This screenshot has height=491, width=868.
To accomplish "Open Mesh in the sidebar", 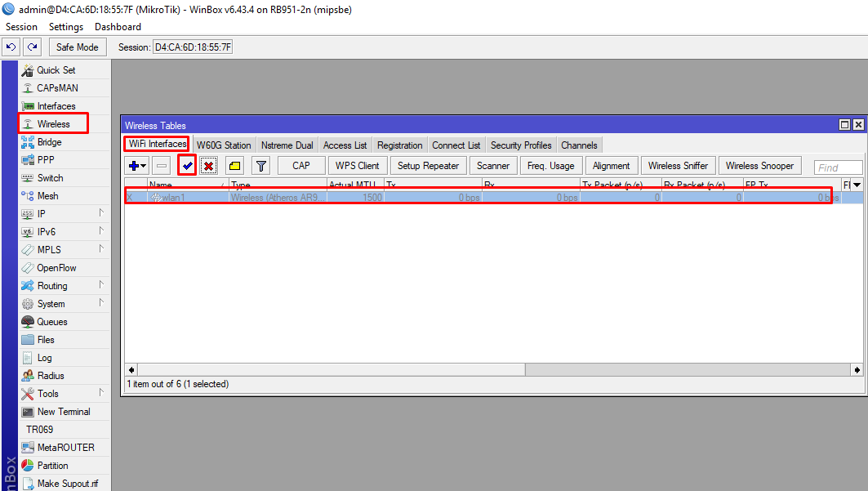I will 65,196.
